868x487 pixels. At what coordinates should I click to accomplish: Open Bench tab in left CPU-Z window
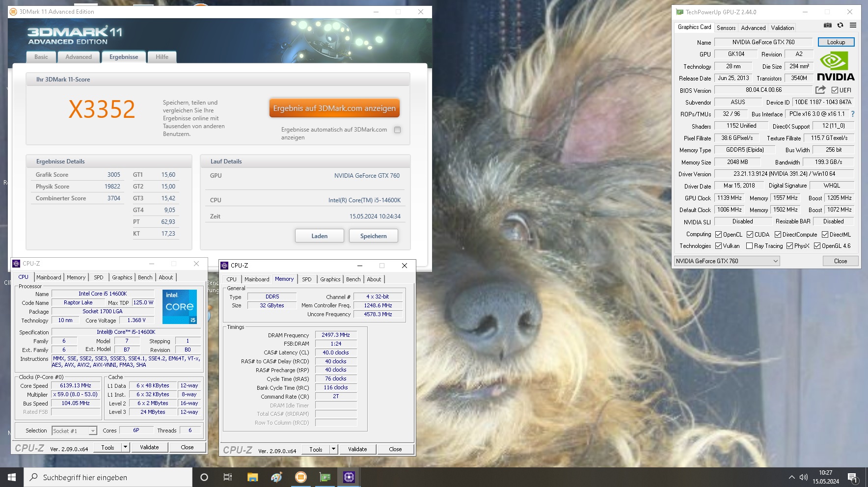click(x=145, y=277)
